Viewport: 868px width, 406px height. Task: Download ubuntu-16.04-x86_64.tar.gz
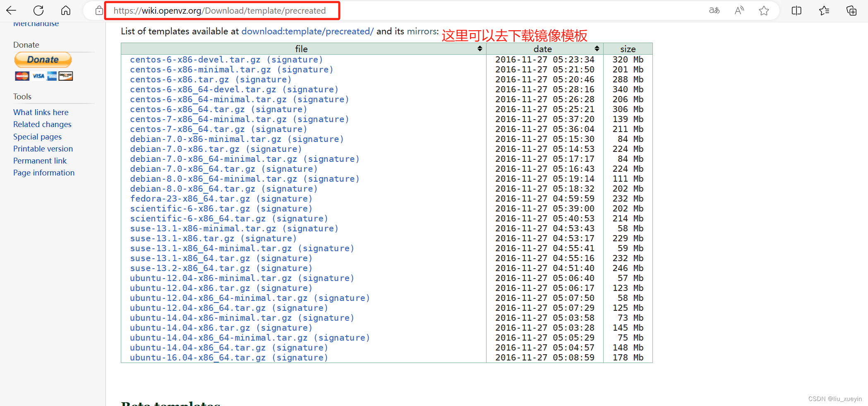pyautogui.click(x=198, y=358)
